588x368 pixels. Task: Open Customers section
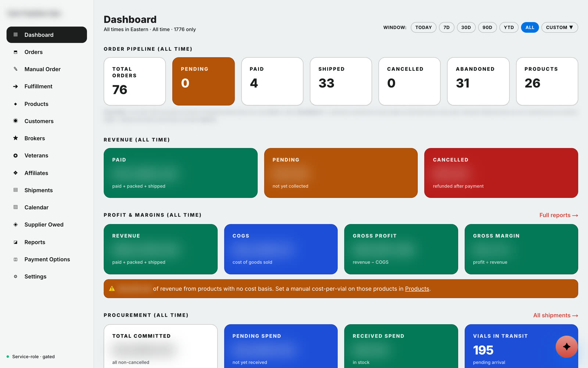coord(47,121)
